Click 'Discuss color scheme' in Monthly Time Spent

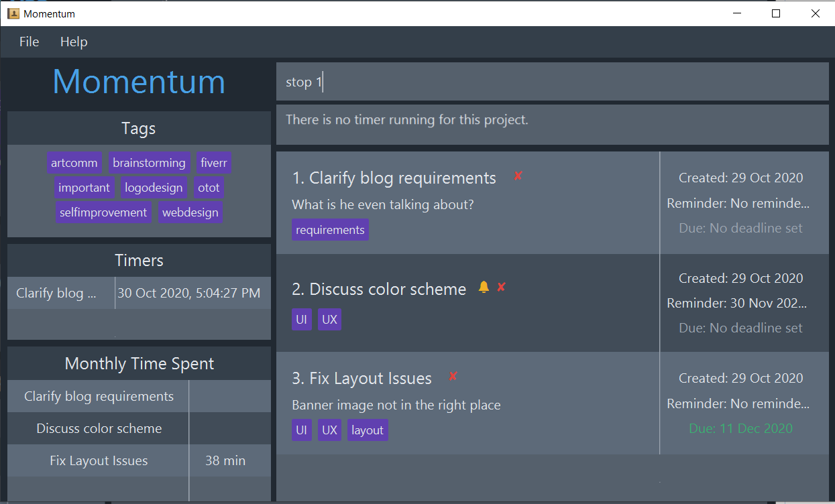click(x=99, y=428)
